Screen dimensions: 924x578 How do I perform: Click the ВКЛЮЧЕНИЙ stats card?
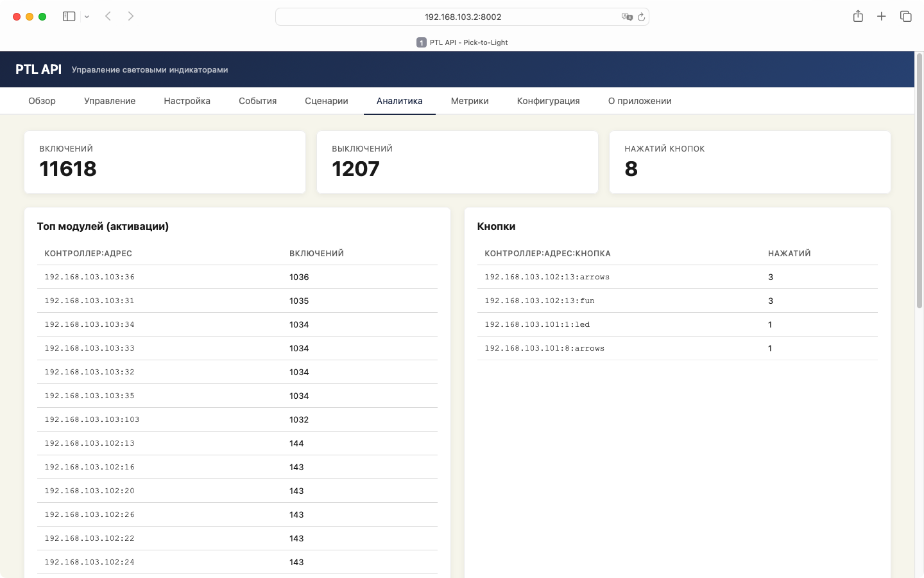[x=164, y=162]
